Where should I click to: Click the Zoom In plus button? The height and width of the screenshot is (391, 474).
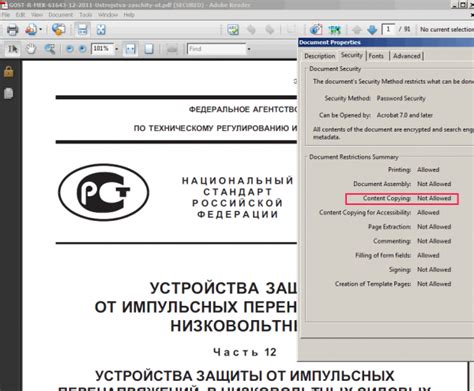[82, 49]
